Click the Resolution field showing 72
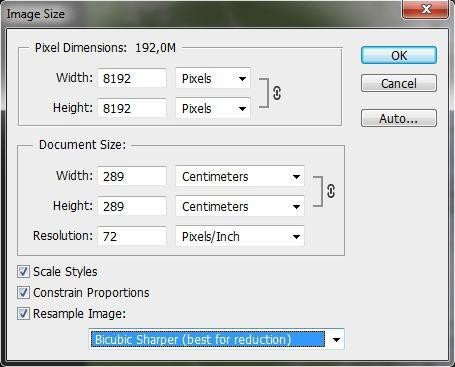455x367 pixels. coord(132,236)
